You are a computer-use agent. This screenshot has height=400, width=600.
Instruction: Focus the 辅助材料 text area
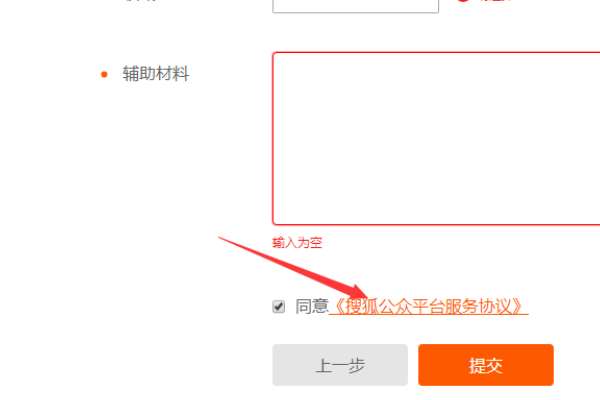(x=436, y=138)
